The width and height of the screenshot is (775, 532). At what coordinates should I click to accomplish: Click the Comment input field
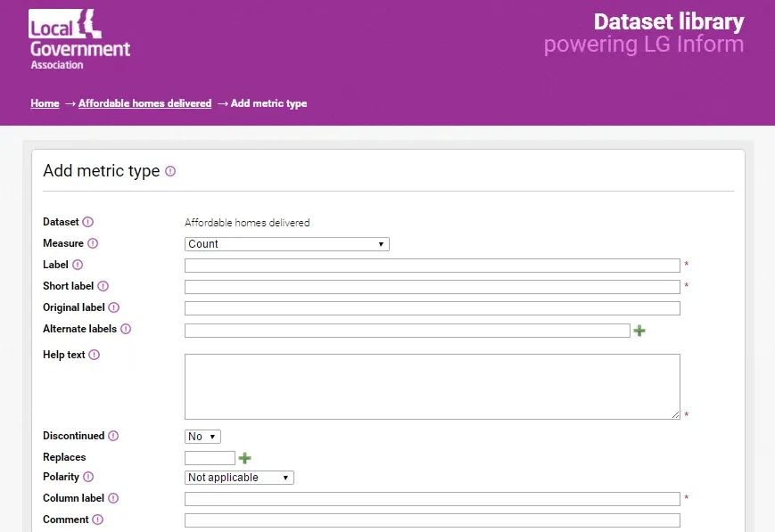[432, 520]
